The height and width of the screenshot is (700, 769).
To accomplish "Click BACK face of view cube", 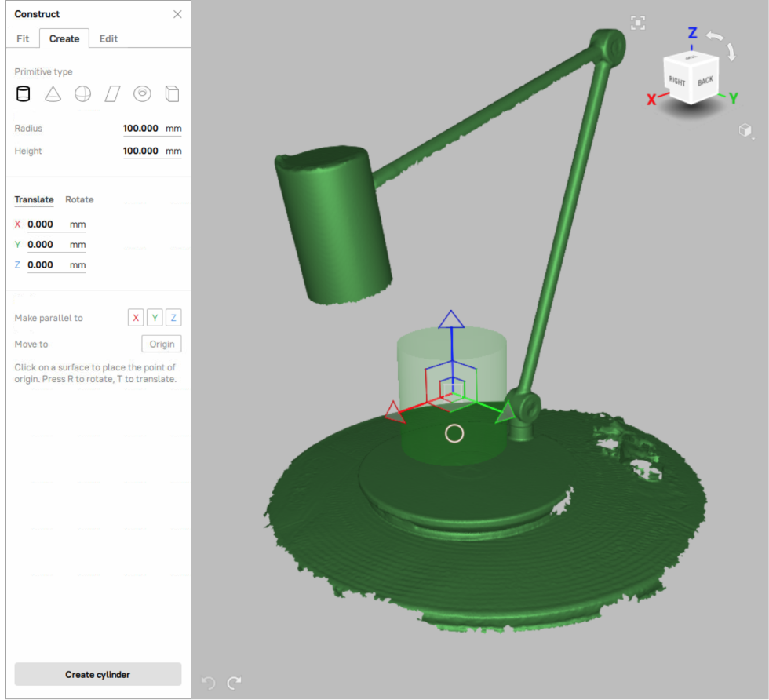I will click(x=705, y=81).
